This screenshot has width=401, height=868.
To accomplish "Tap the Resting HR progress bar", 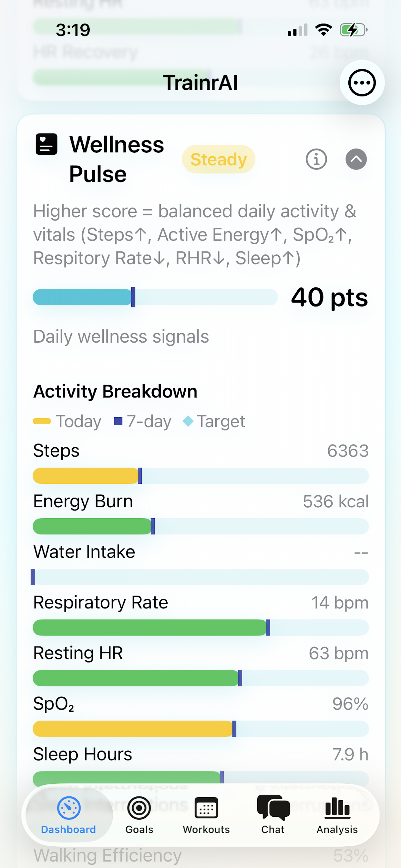I will [200, 678].
